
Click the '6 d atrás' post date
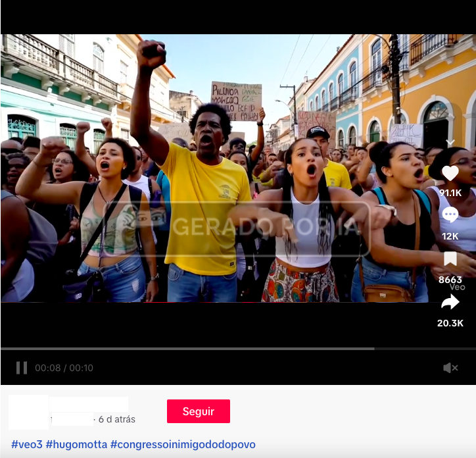pos(117,419)
